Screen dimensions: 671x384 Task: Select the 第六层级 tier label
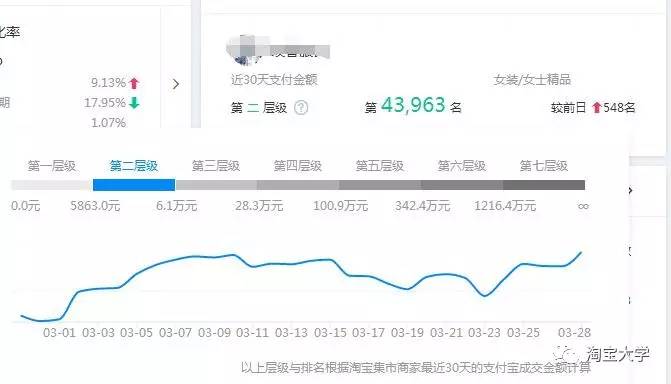pyautogui.click(x=462, y=166)
